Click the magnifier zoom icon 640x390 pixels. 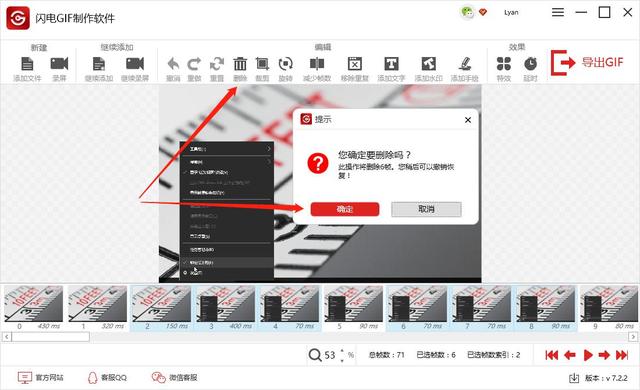point(315,355)
